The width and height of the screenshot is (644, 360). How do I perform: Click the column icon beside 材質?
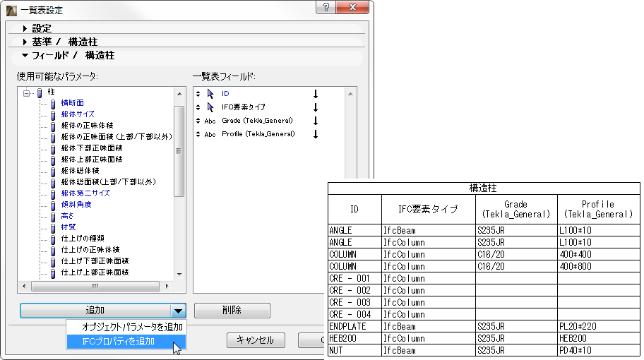[53, 228]
